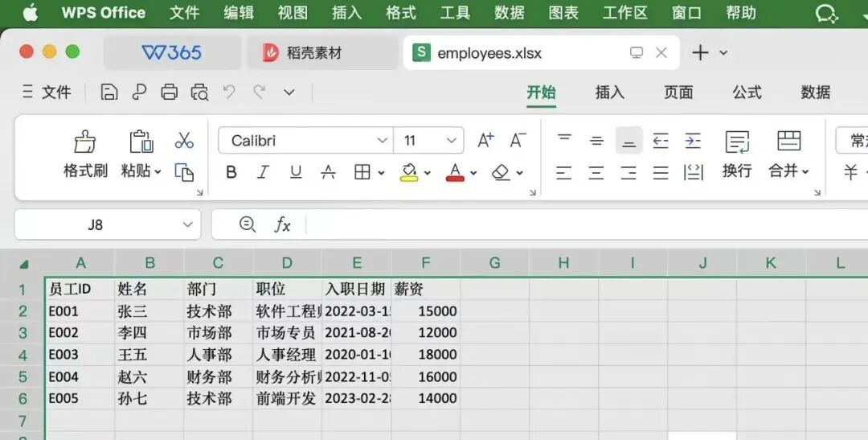868x440 pixels.
Task: Click inside the formula bar input
Action: (x=587, y=224)
